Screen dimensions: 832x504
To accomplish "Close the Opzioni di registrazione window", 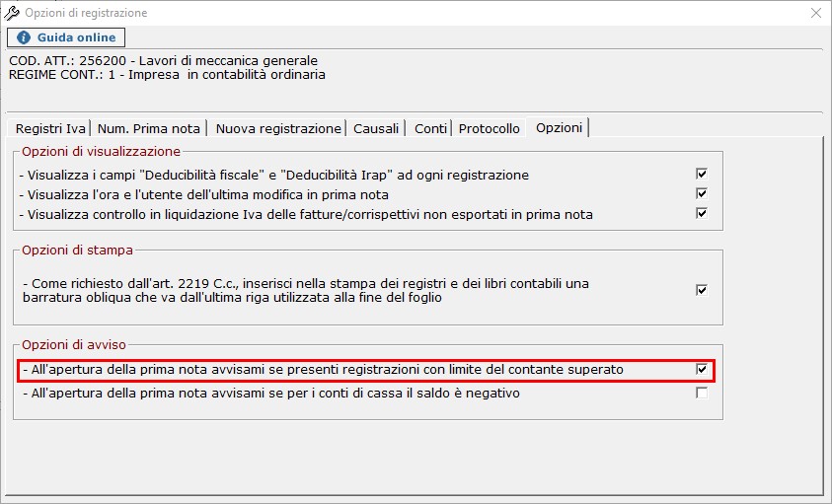I will point(816,13).
